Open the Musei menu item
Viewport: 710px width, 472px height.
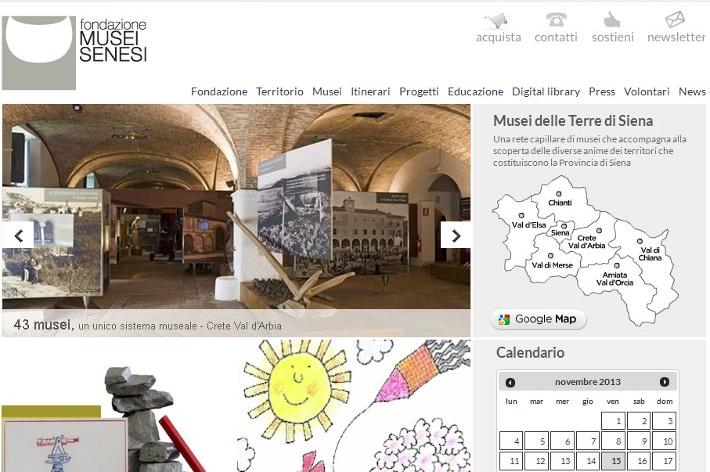326,91
